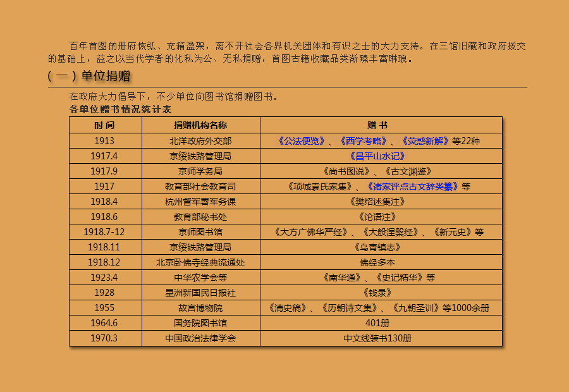Select the 1970.3 date cell
Image resolution: width=569 pixels, height=392 pixels.
105,338
